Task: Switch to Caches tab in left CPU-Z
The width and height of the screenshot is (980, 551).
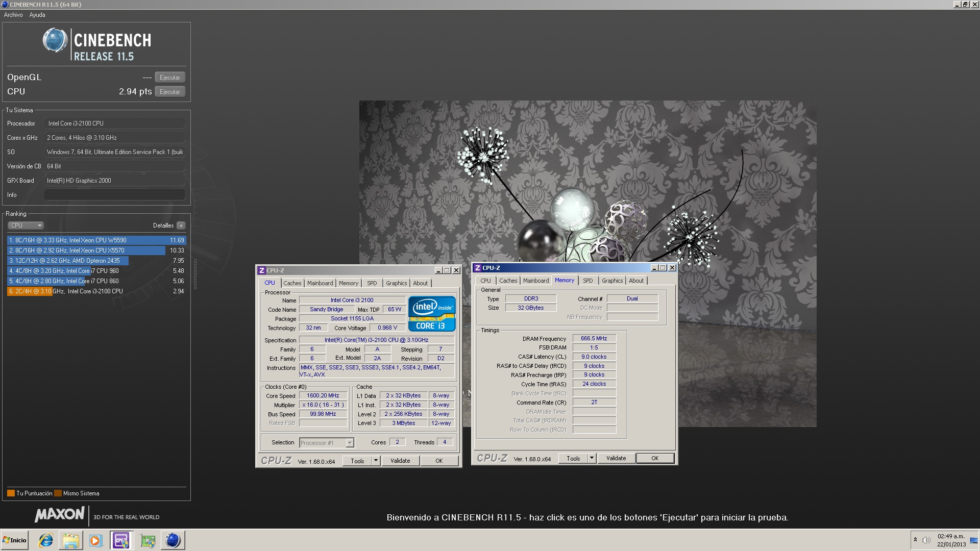Action: [292, 283]
